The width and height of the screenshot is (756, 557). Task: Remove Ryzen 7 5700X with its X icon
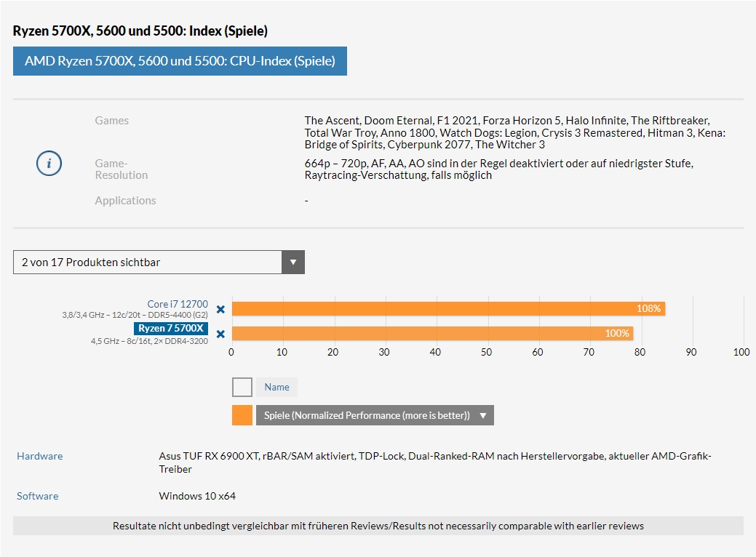tap(220, 334)
